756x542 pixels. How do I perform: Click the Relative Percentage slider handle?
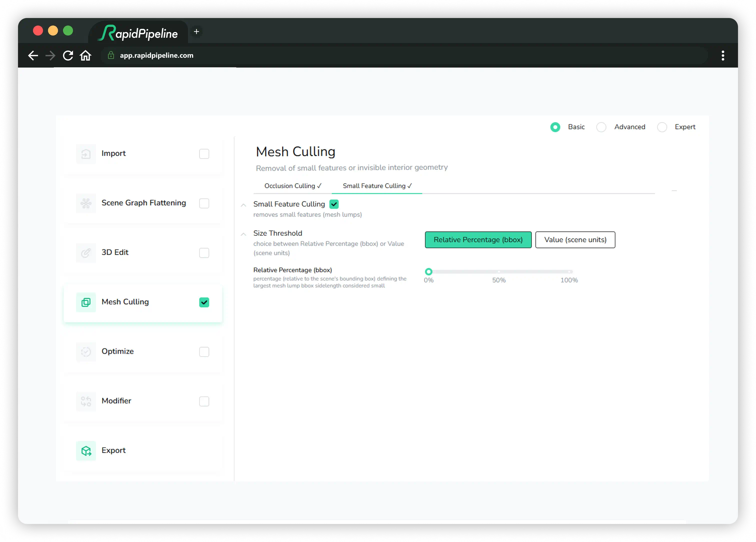coord(429,272)
